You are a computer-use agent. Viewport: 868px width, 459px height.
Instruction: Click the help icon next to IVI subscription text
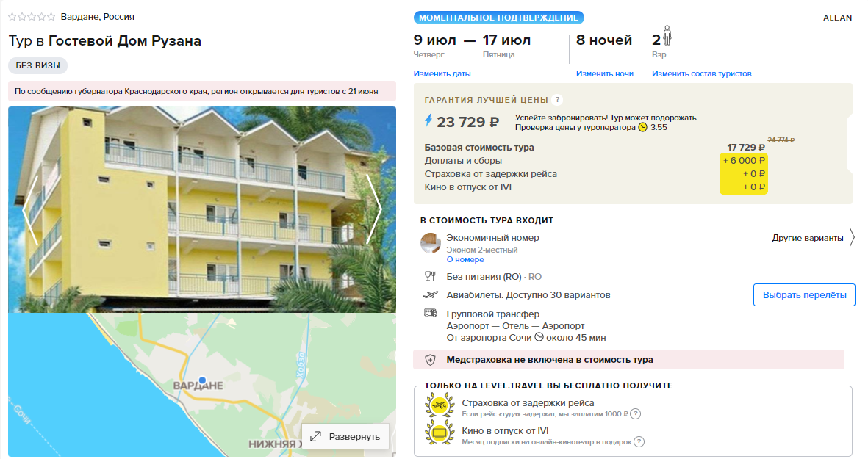(639, 442)
